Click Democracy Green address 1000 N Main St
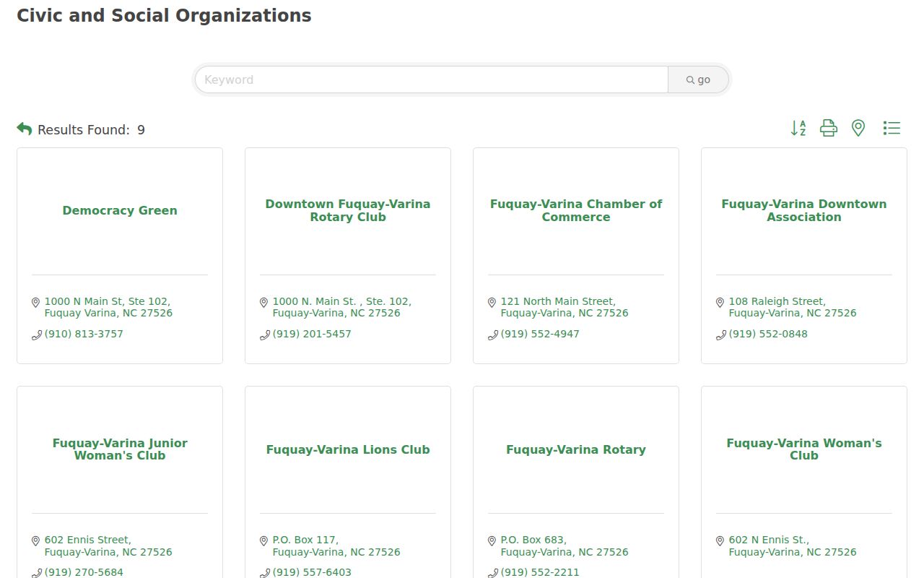The width and height of the screenshot is (924, 578). tap(108, 307)
